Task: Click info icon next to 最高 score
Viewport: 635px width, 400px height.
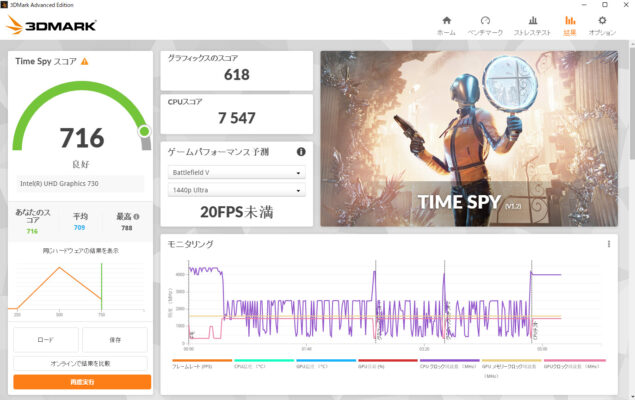Action: click(136, 217)
